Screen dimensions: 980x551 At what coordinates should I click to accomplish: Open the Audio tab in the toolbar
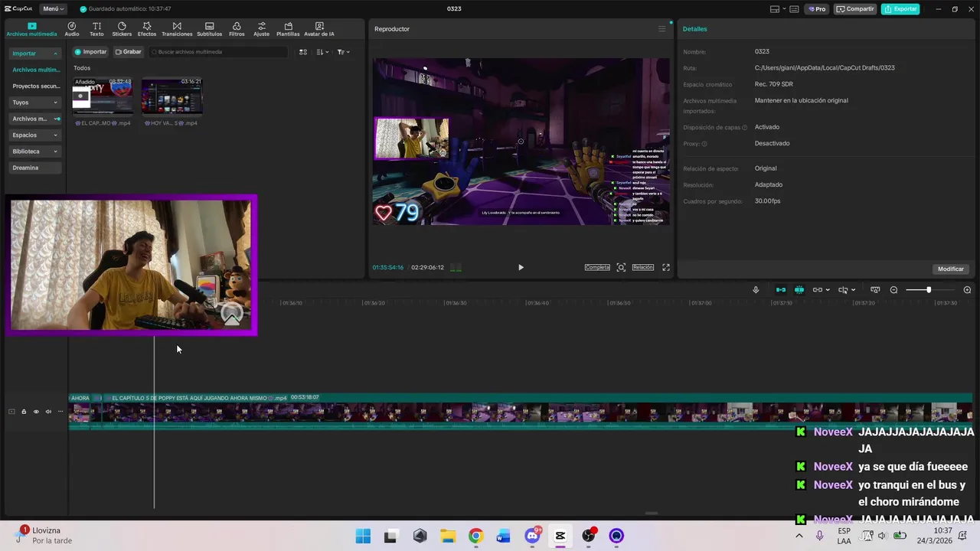tap(72, 29)
